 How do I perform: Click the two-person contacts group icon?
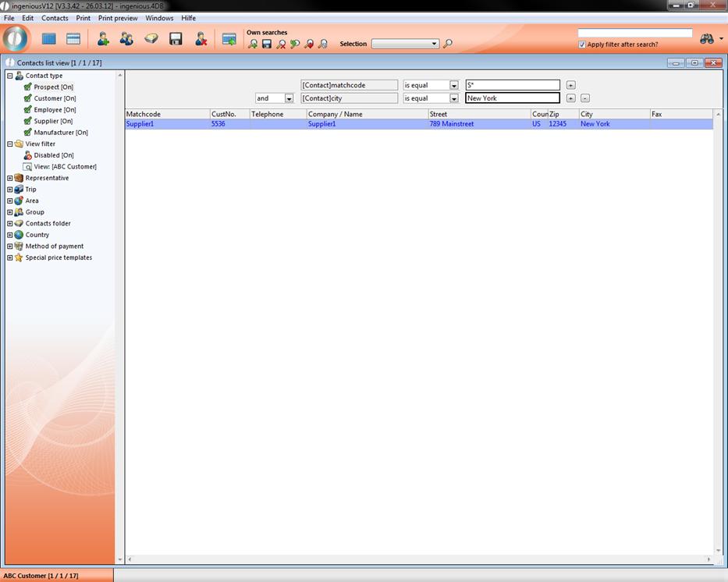pyautogui.click(x=126, y=39)
